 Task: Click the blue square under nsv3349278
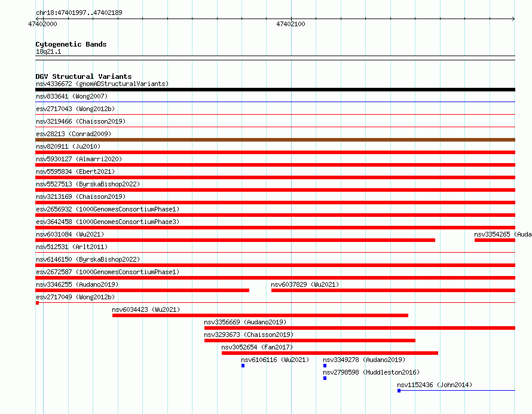(x=325, y=366)
